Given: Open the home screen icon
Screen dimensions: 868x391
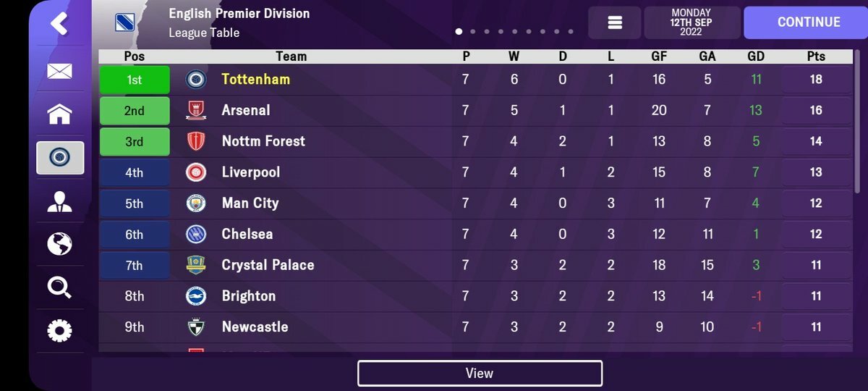Looking at the screenshot, I should tap(60, 113).
